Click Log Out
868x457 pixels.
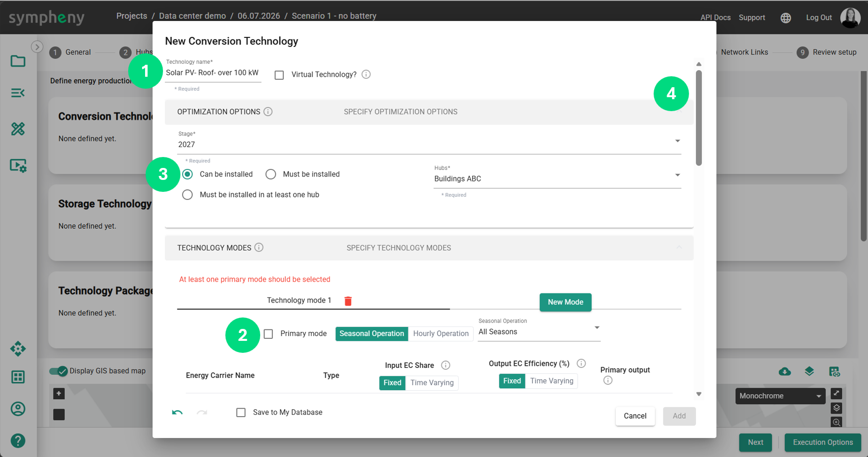819,17
